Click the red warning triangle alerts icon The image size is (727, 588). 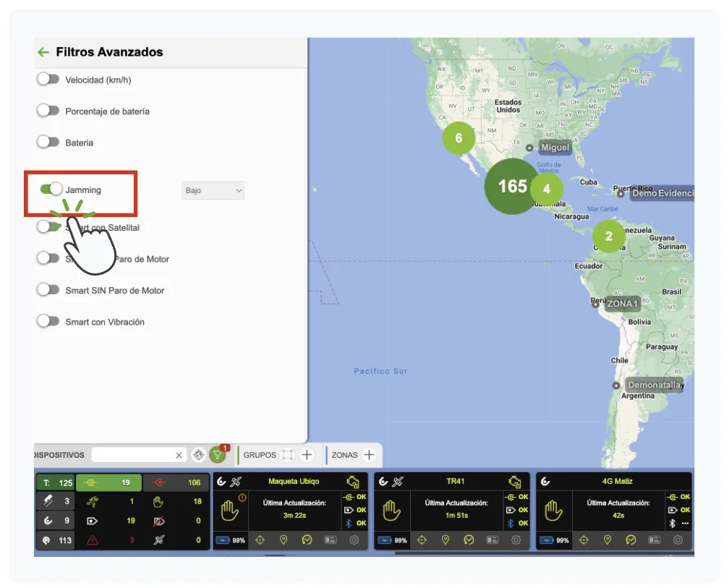[x=93, y=540]
